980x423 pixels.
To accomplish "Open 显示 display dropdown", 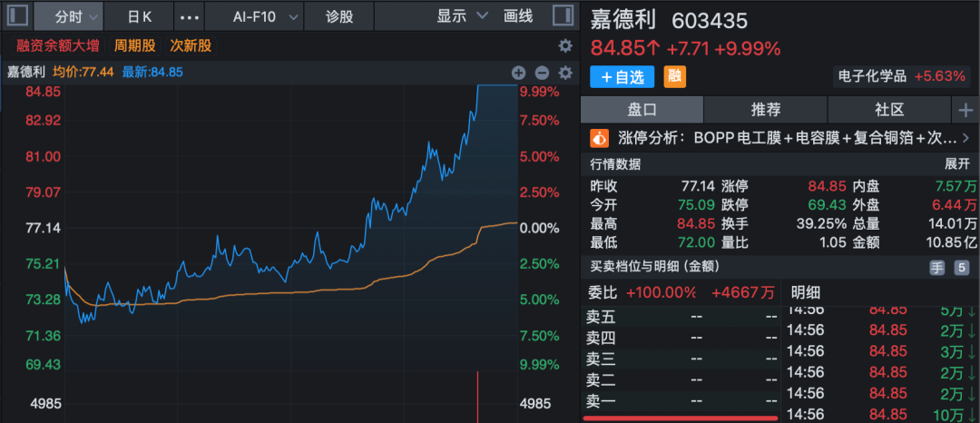I will click(462, 16).
